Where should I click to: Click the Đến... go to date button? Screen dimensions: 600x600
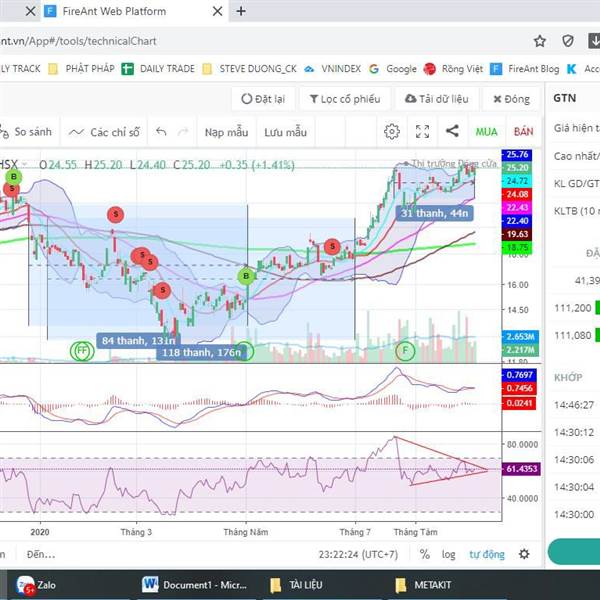[x=41, y=554]
